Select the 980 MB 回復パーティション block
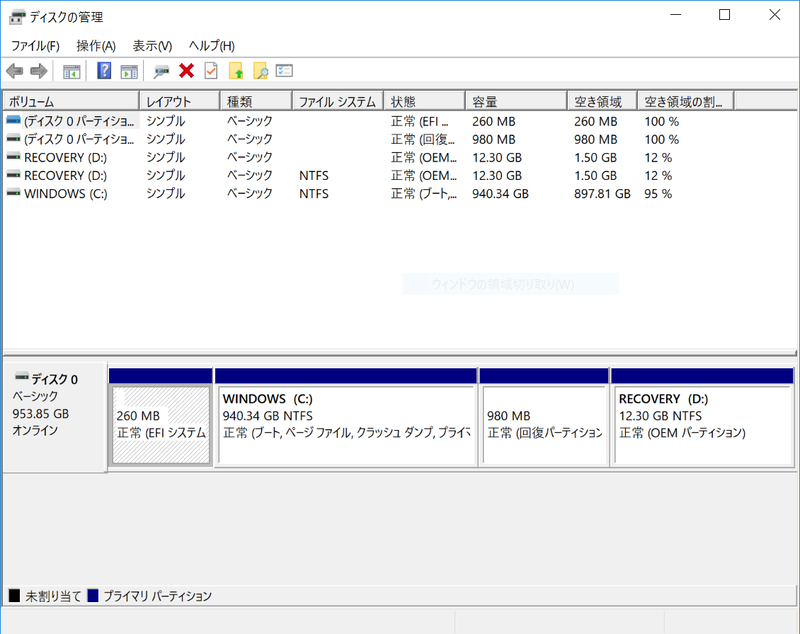Screen dimensions: 800x634 coord(544,425)
